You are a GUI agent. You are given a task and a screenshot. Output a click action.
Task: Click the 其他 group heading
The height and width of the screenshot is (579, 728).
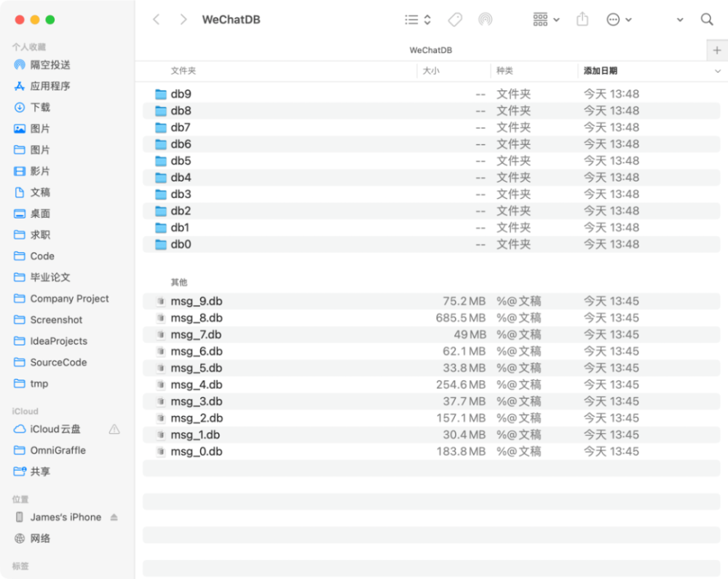click(x=179, y=283)
